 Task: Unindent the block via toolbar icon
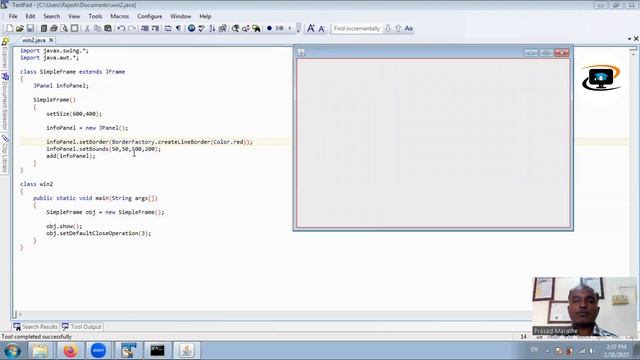[144, 29]
